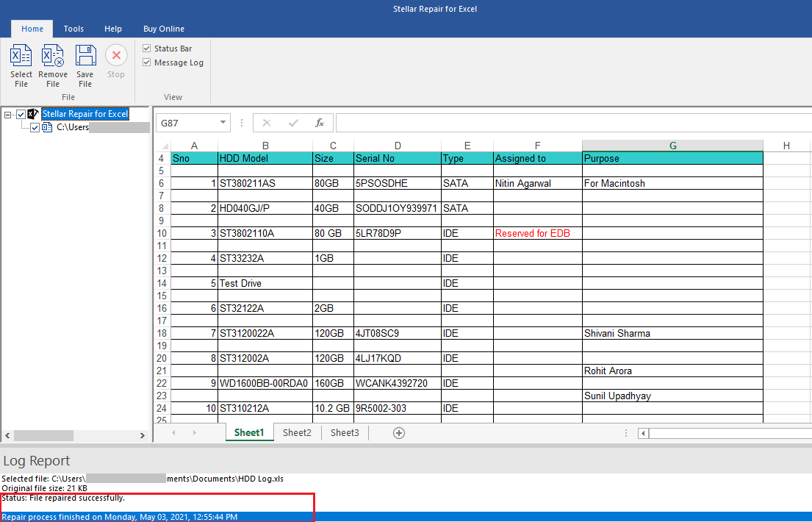Select column C header

[333, 146]
